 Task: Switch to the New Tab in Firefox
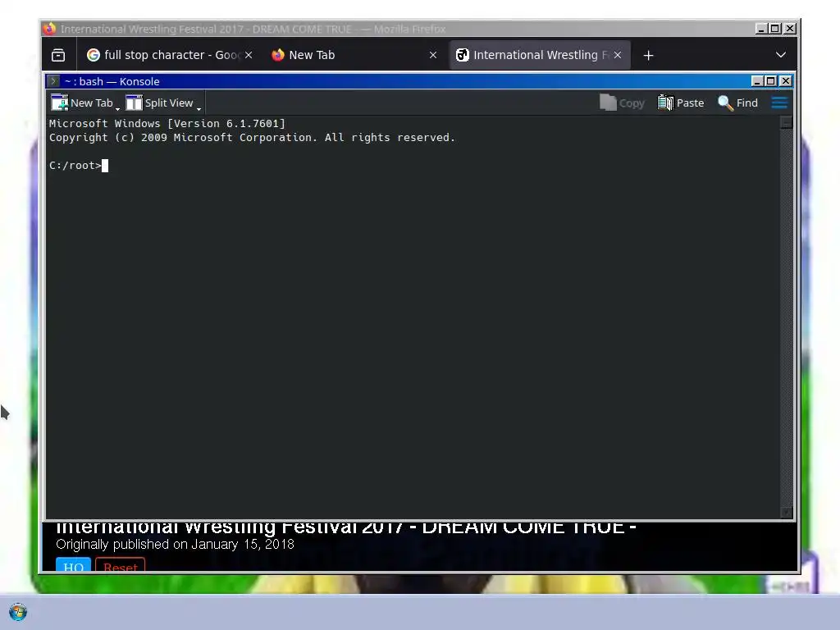(354, 55)
